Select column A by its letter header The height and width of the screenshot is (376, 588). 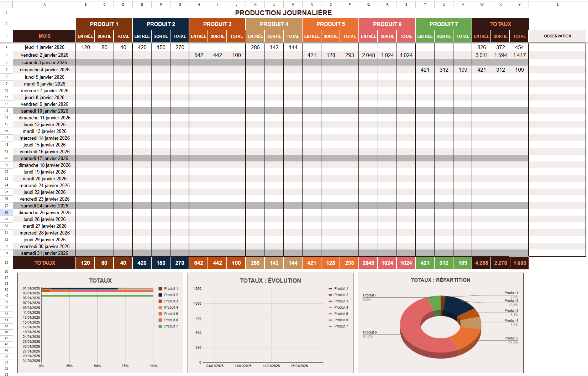(x=44, y=5)
